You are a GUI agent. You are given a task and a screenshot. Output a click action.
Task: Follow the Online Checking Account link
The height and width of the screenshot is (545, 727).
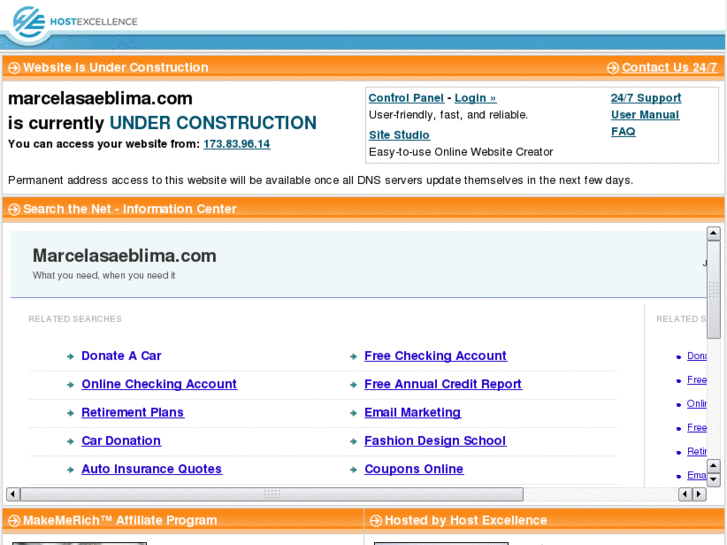(159, 384)
